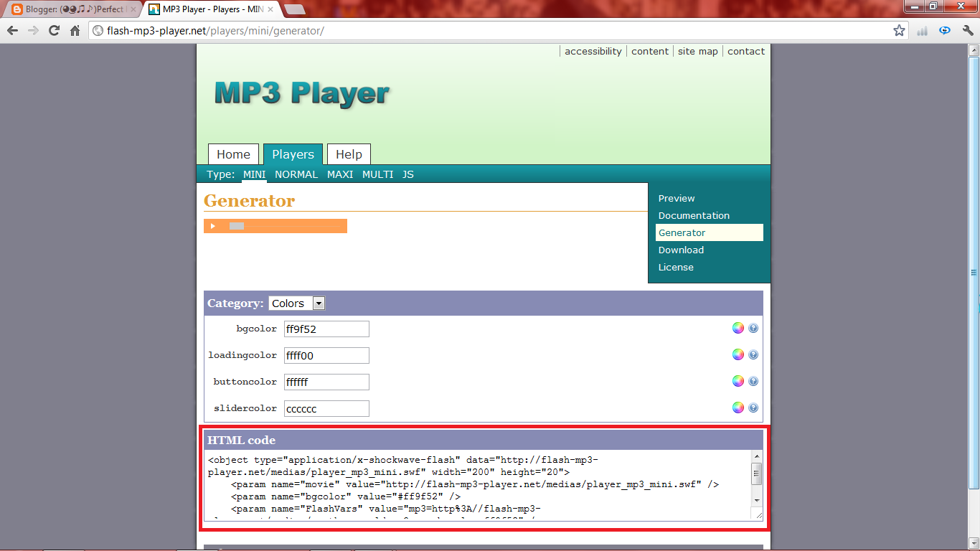Open the Home navigation tab
Viewport: 980px width, 551px height.
[233, 154]
